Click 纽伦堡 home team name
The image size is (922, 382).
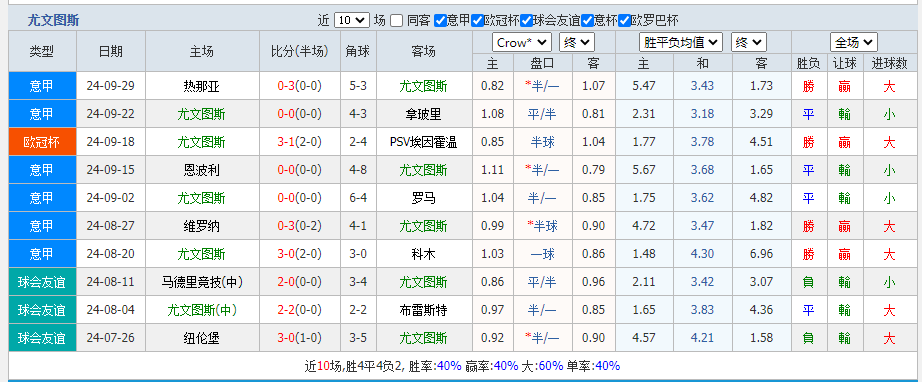pos(201,339)
